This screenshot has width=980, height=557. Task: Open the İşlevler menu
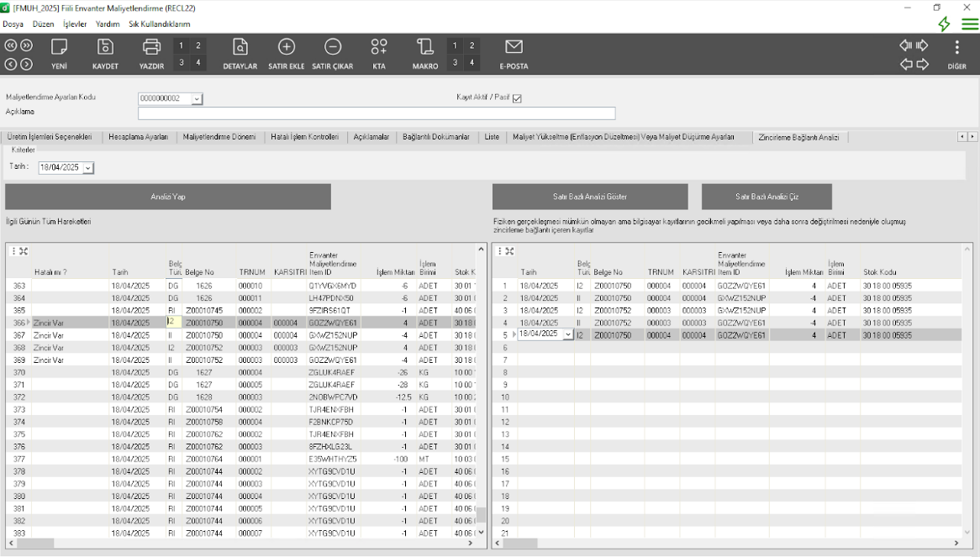tap(75, 24)
